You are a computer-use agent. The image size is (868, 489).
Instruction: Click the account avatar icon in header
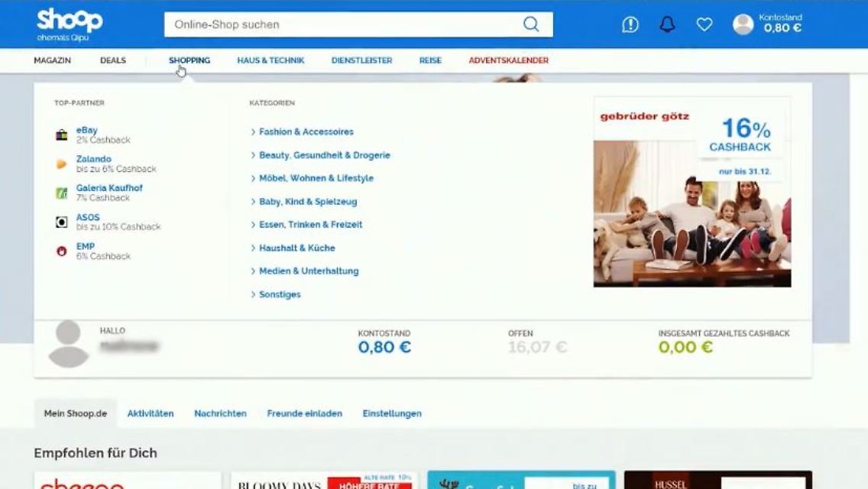(743, 24)
